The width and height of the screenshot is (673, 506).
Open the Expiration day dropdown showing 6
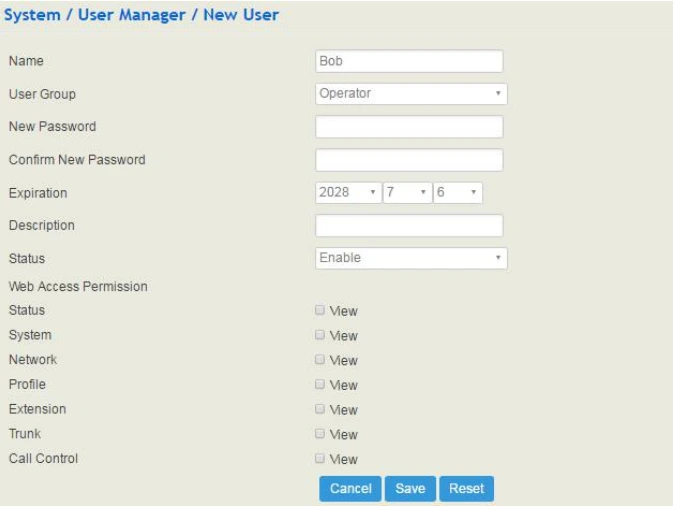click(x=458, y=193)
